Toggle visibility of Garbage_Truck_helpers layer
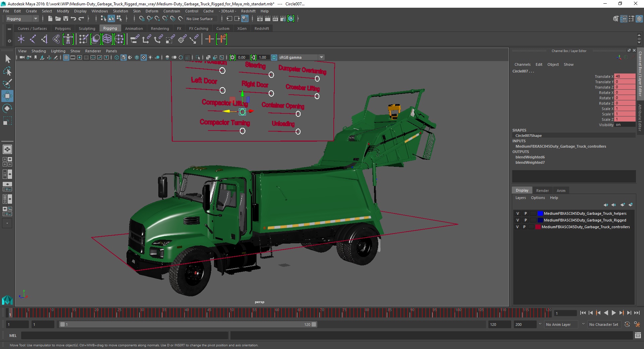The width and height of the screenshot is (644, 349). 518,213
